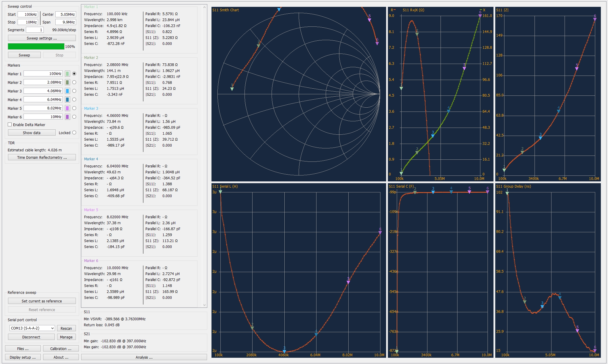Open Marker 5 color swatch

click(68, 108)
